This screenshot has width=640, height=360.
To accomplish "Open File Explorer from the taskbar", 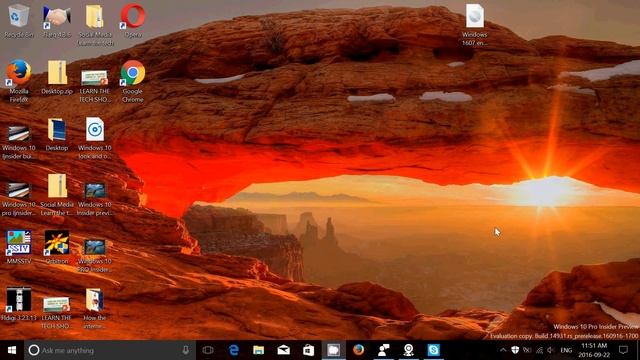I will click(x=258, y=350).
